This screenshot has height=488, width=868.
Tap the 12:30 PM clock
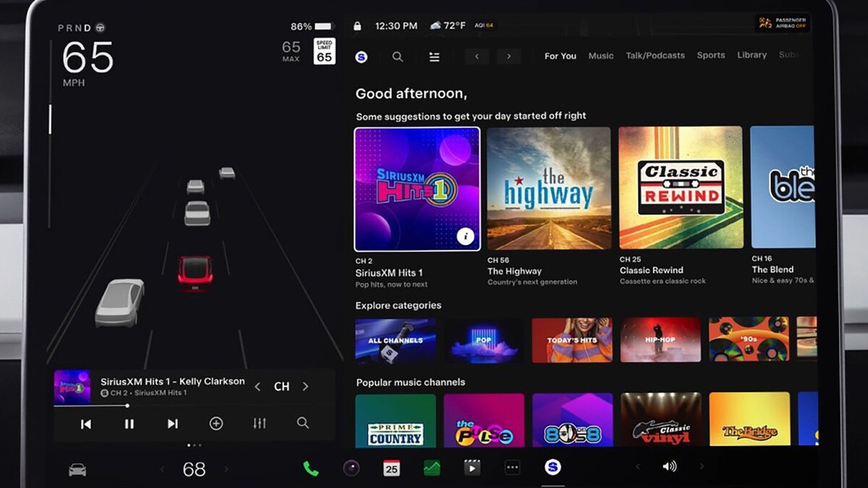[x=396, y=26]
